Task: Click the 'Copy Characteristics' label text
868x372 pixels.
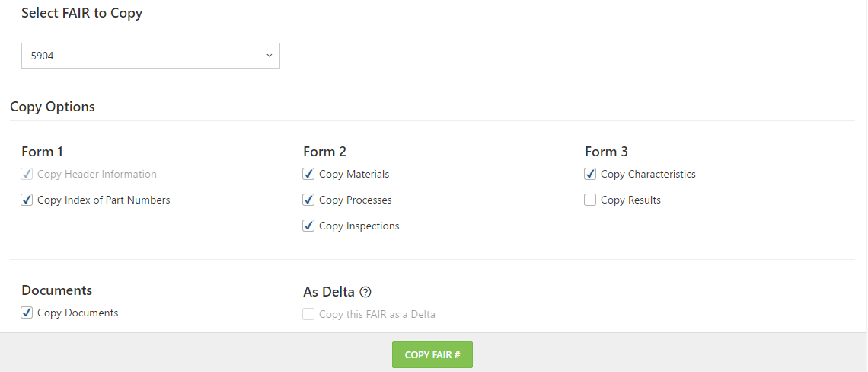Action: 648,174
